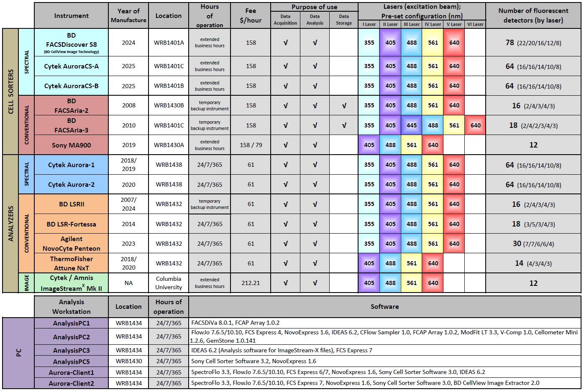The image size is (584, 392).
Task: Toggle Data Analysis checkmark for BD LSRII
Action: point(315,204)
